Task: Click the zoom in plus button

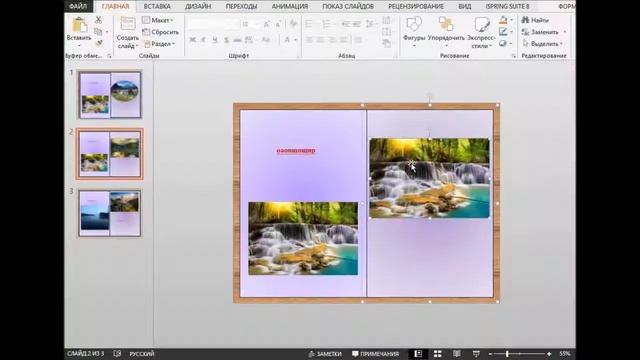Action: coord(549,354)
